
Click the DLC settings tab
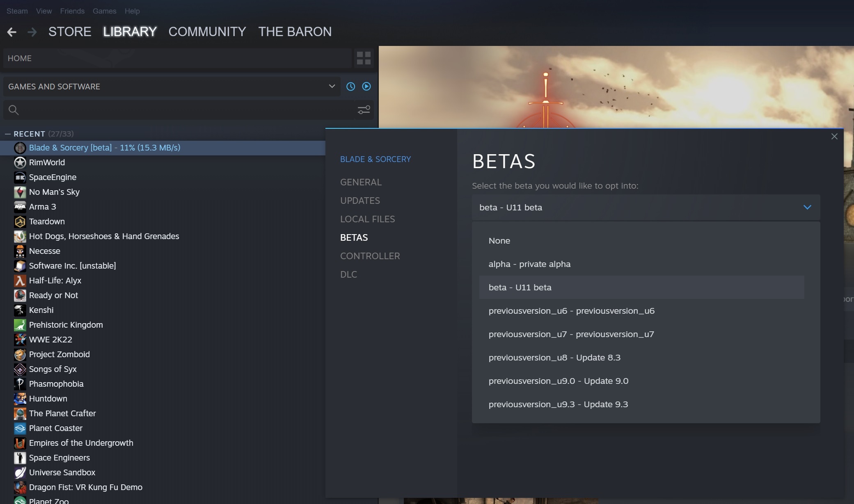coord(349,275)
